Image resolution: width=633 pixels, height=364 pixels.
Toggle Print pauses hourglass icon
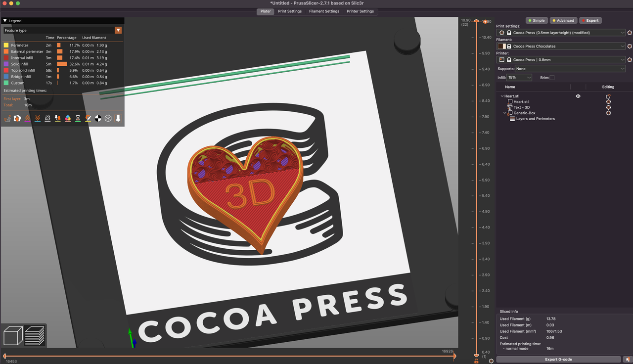[78, 119]
